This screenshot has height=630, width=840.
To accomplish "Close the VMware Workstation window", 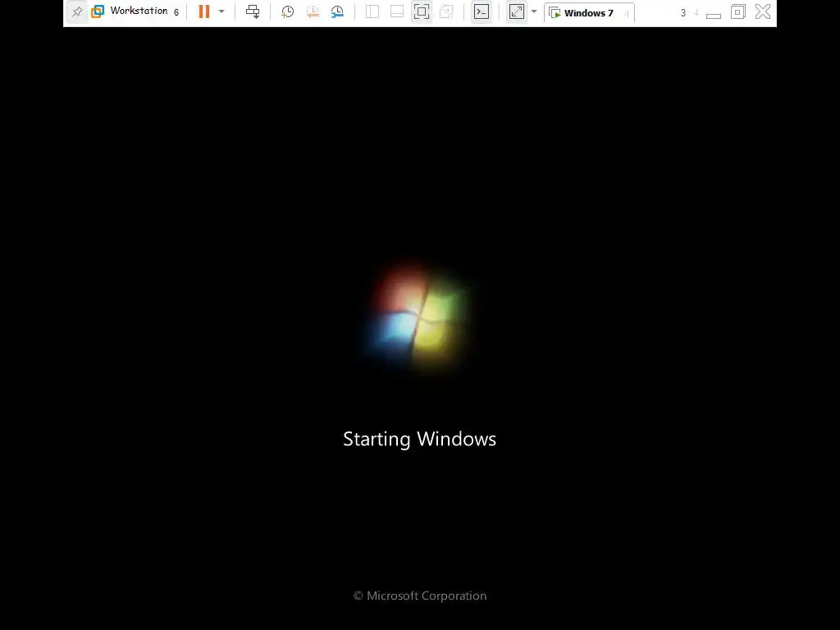I will 763,11.
